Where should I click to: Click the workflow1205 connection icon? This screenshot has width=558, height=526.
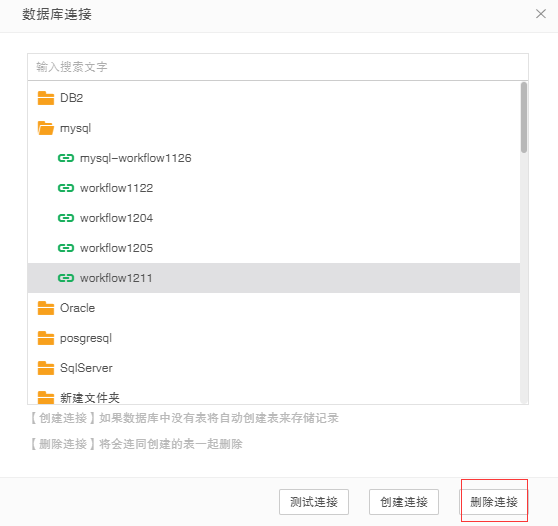(66, 248)
